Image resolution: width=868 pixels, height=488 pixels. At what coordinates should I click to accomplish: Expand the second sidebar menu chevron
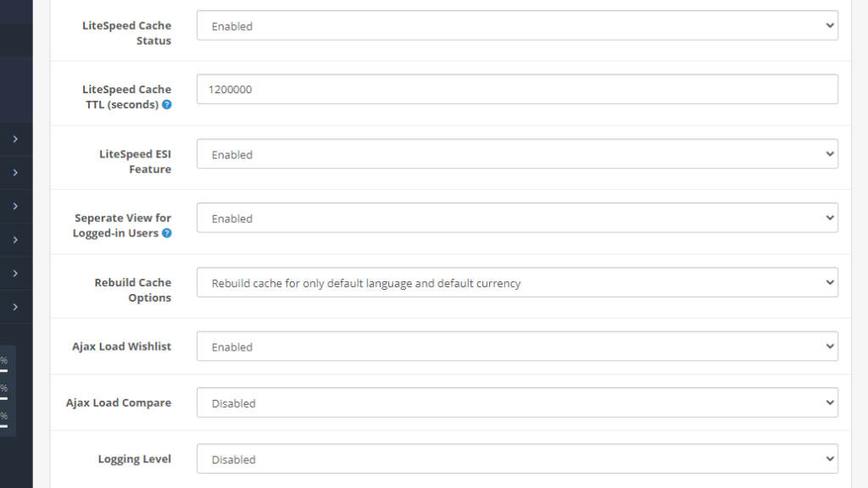point(14,172)
